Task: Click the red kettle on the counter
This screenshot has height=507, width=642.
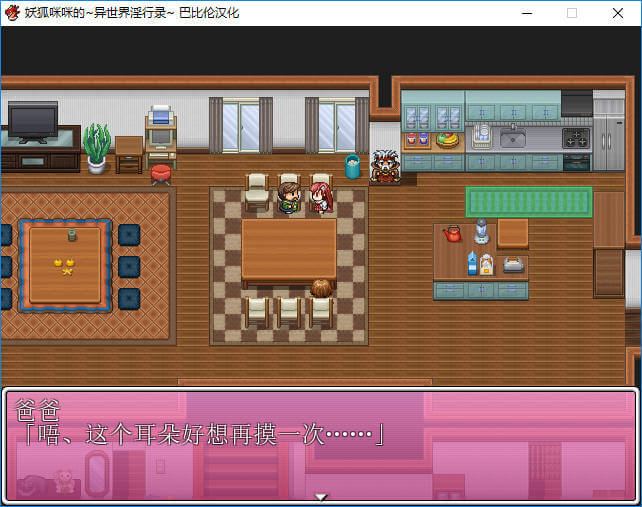Action: (452, 234)
